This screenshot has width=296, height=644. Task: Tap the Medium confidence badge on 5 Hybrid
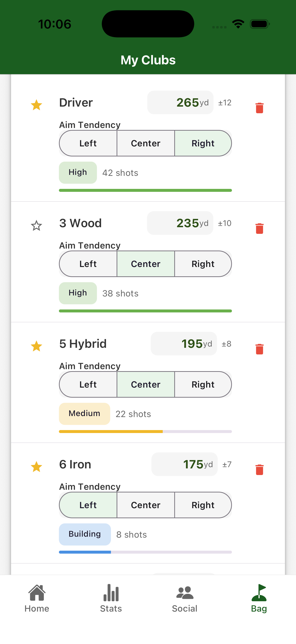pyautogui.click(x=84, y=414)
